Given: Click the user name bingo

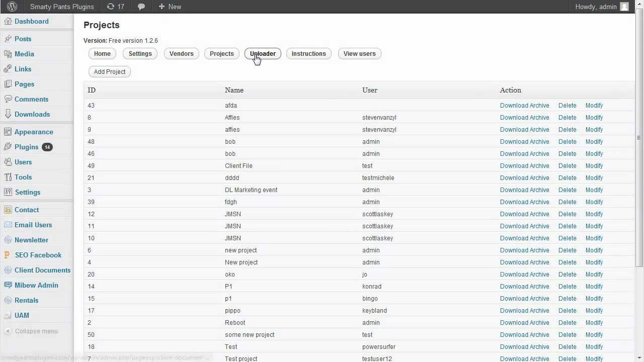Looking at the screenshot, I should (370, 299).
